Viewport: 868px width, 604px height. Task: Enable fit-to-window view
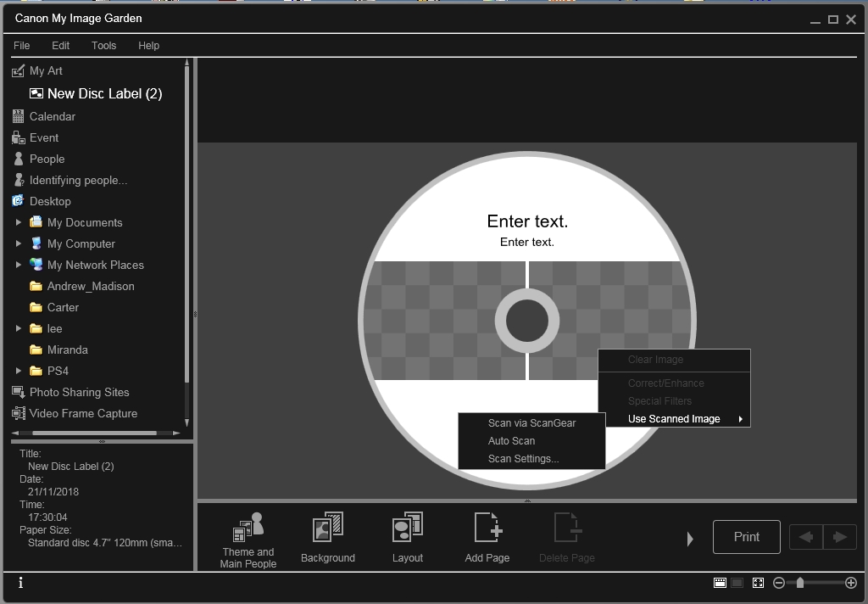(758, 583)
